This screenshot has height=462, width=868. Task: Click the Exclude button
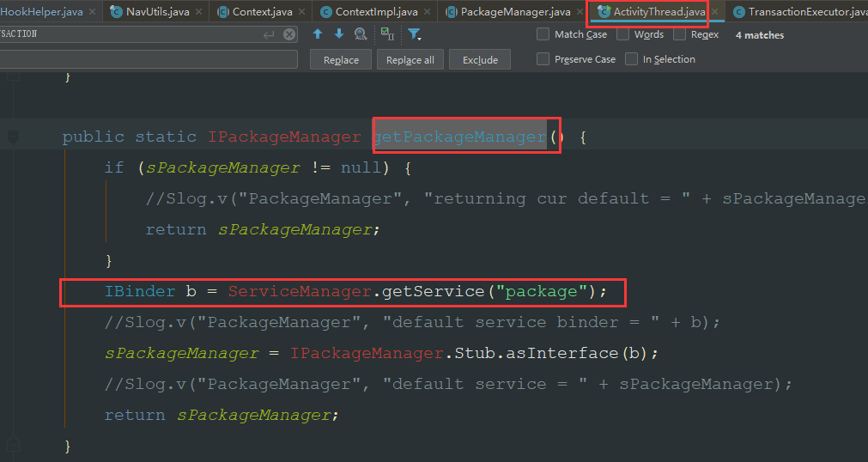point(480,60)
